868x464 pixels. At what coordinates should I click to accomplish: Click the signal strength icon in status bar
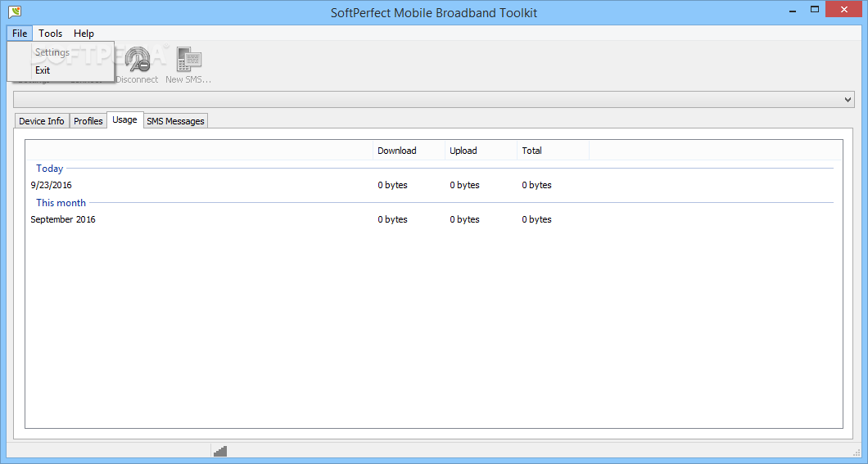tap(220, 451)
